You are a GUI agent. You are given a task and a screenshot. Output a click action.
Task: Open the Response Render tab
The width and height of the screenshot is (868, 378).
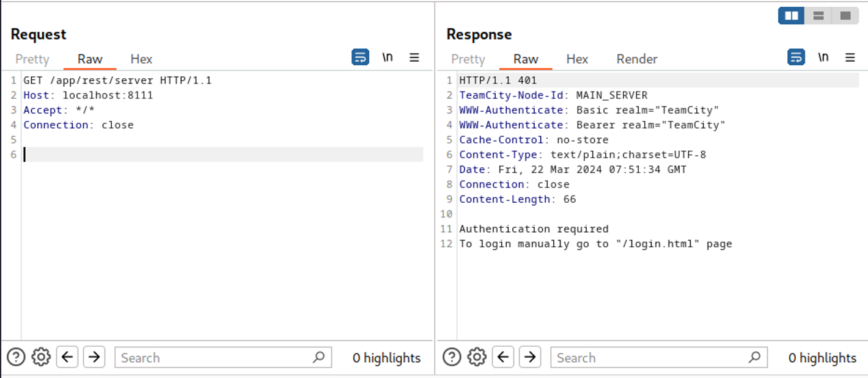click(x=637, y=59)
